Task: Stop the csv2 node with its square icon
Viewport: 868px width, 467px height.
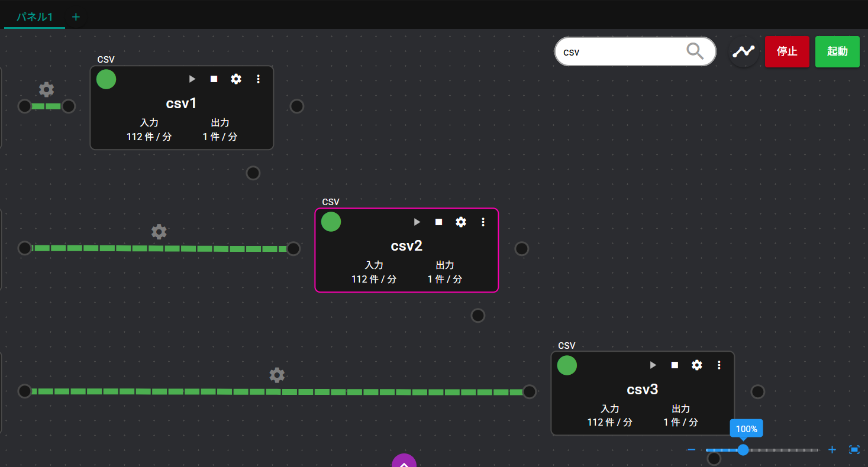Action: click(x=438, y=222)
